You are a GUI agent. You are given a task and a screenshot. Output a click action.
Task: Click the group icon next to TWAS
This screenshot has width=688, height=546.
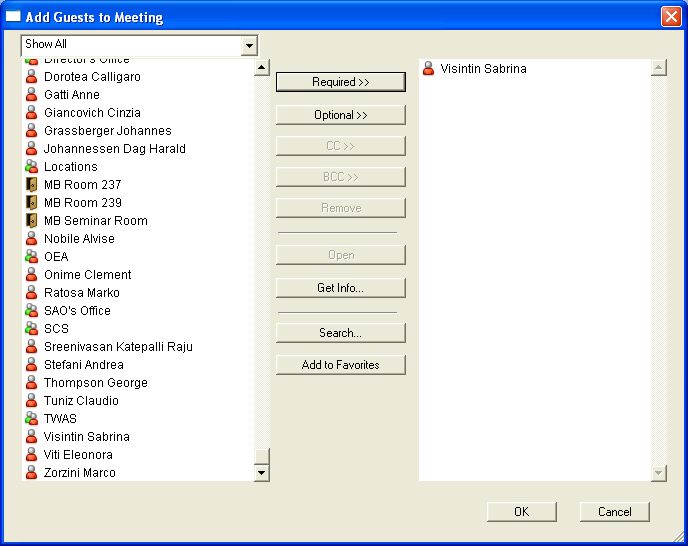point(31,419)
